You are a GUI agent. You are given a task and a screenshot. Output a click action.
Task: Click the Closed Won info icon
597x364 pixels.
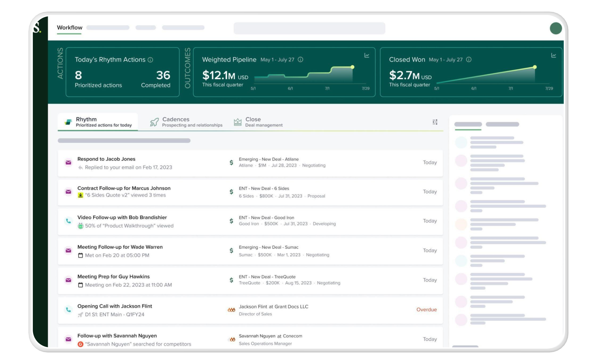click(x=469, y=60)
